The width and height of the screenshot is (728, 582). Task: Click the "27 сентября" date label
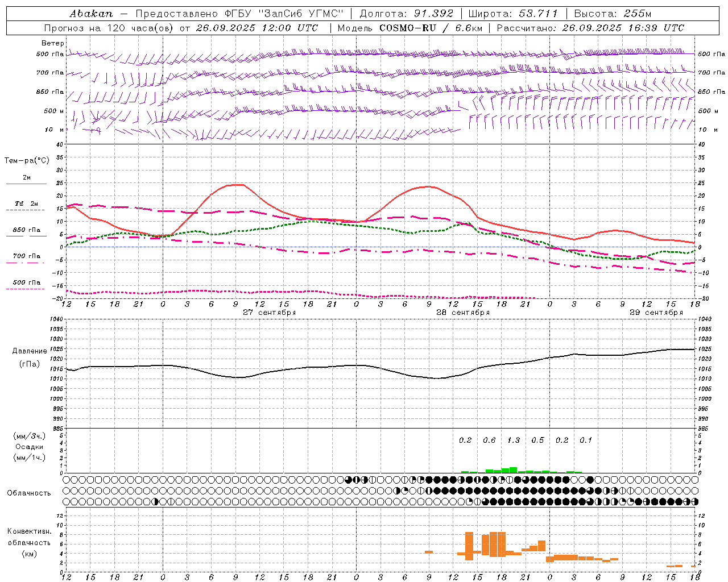click(x=269, y=313)
